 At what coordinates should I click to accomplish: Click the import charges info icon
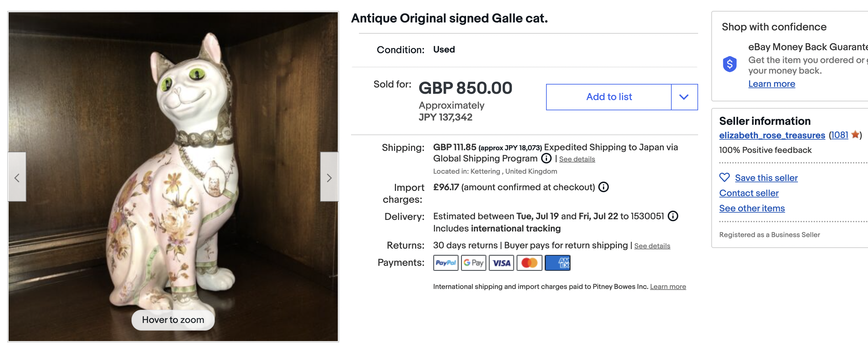pyautogui.click(x=604, y=187)
